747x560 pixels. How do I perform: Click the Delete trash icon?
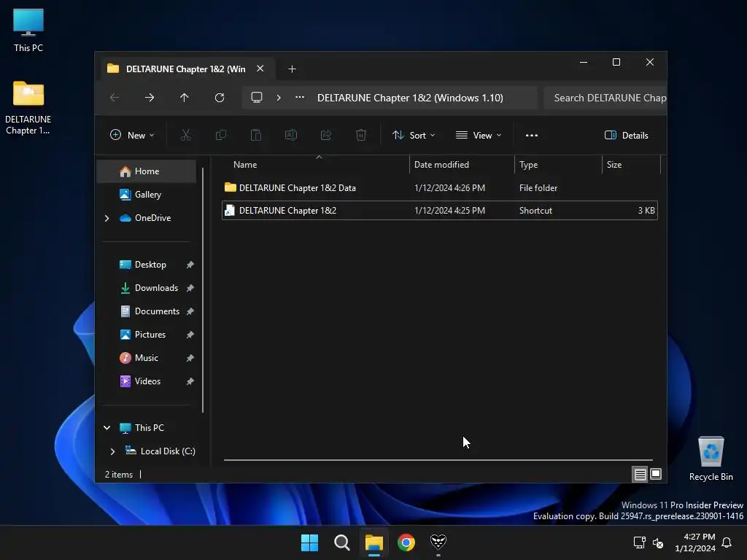(x=361, y=135)
